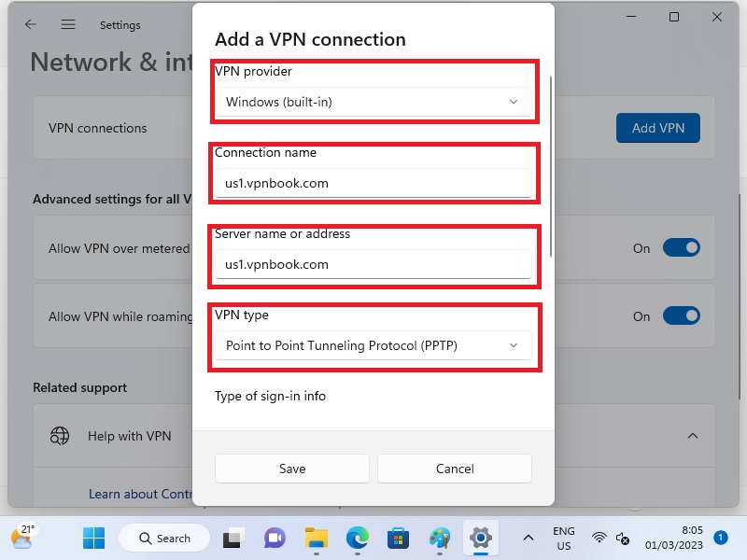Toggle Allow VPN over metered networks
This screenshot has width=747, height=560.
pyautogui.click(x=681, y=248)
